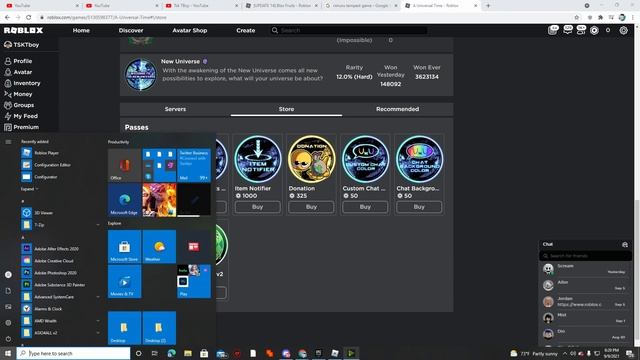
Task: Buy the Item Notifier pass
Action: 258,207
